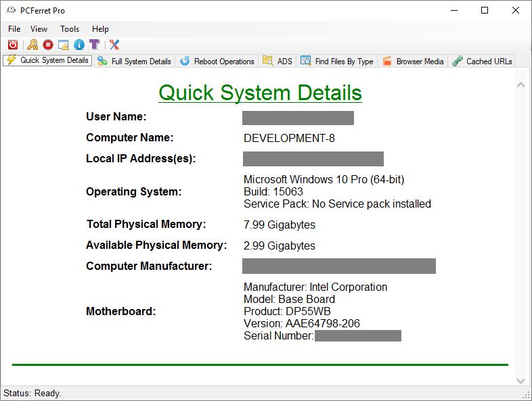This screenshot has height=401, width=532.
Task: Click the Status: Ready. status bar text
Action: point(32,393)
